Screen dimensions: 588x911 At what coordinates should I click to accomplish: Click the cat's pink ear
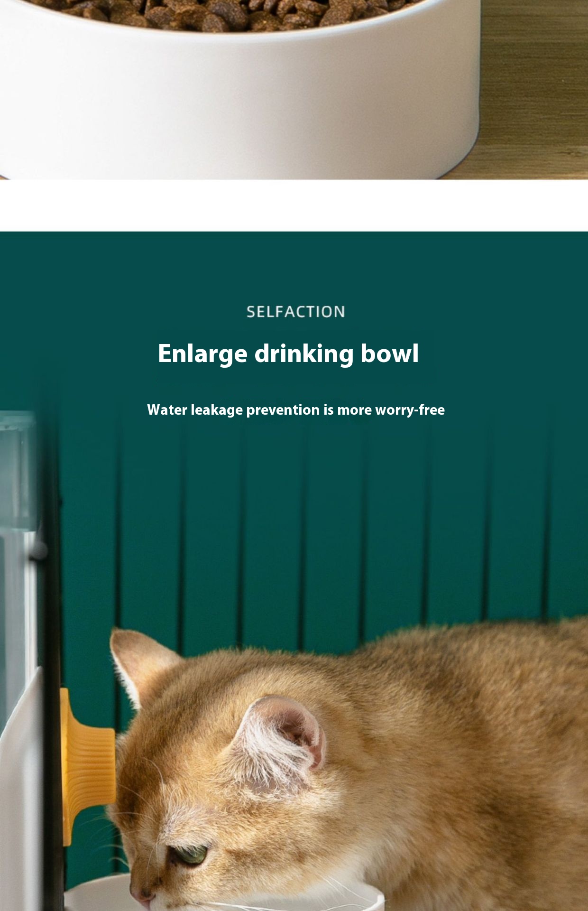pos(282,740)
